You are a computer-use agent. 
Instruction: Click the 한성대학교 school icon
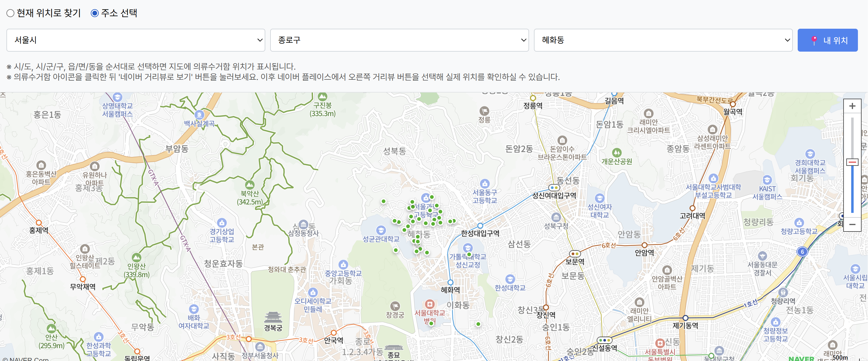coord(510,279)
